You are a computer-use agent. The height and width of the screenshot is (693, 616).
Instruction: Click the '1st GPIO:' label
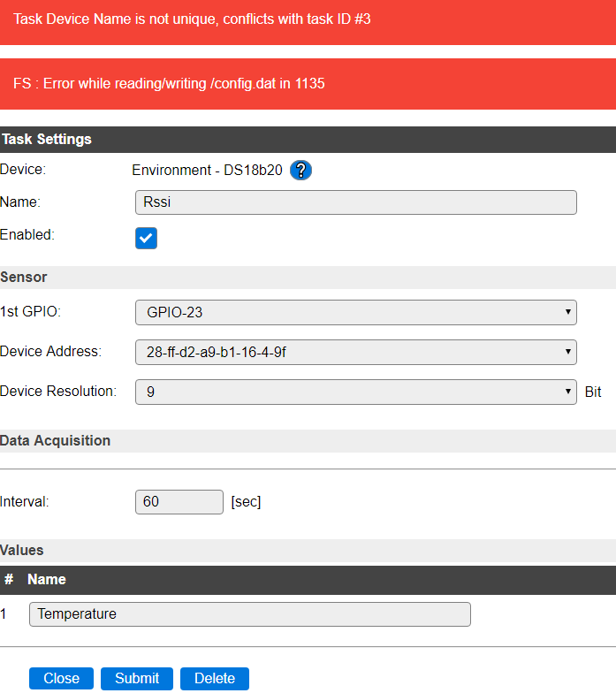(x=30, y=311)
